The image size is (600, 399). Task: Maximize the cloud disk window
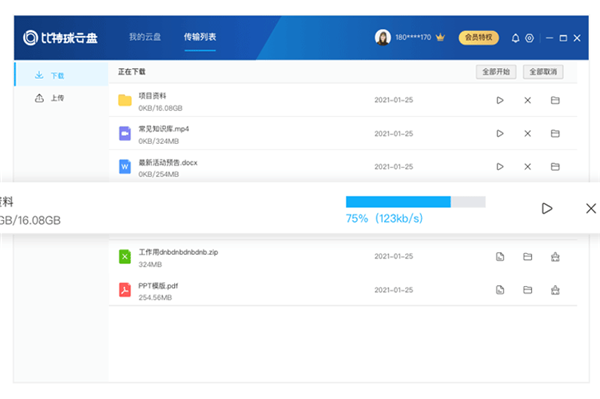point(563,38)
